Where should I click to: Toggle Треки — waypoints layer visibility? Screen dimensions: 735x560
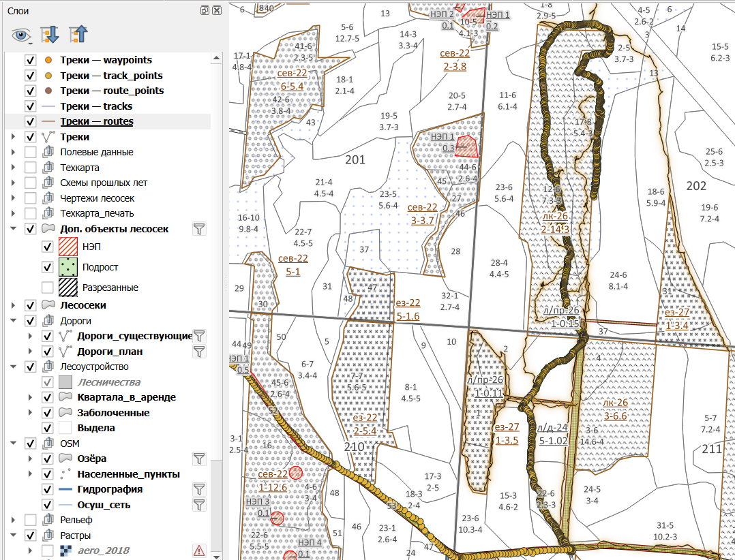point(31,61)
